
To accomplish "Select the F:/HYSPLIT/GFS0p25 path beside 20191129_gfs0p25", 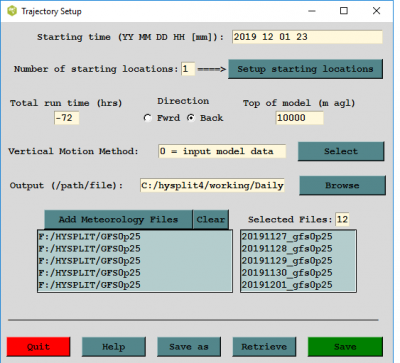I will (x=135, y=261).
